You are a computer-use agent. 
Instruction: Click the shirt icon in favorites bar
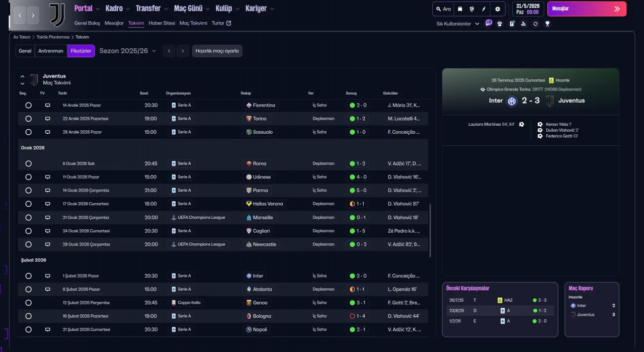click(500, 24)
